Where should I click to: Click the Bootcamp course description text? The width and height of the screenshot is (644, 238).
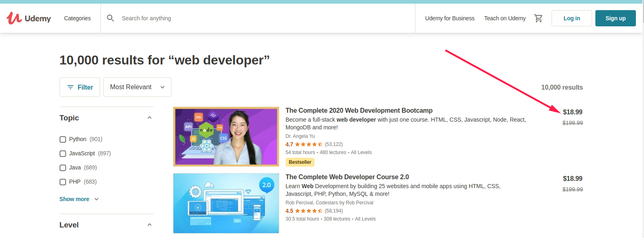coord(406,124)
